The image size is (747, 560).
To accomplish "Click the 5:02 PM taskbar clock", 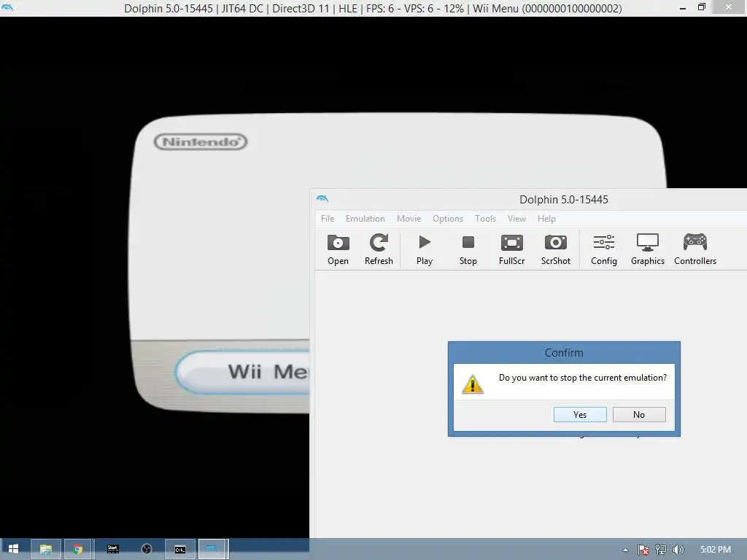I will pyautogui.click(x=715, y=550).
